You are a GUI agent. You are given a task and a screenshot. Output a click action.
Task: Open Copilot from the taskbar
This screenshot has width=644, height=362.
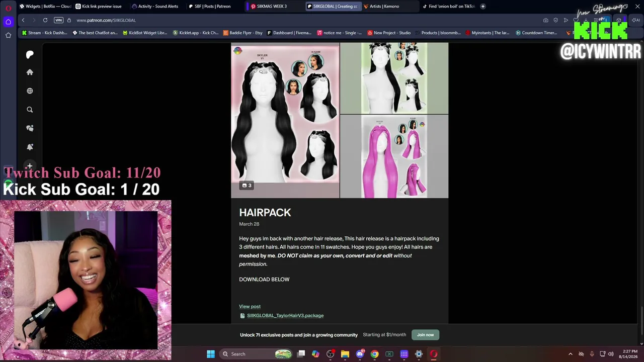[315, 354]
